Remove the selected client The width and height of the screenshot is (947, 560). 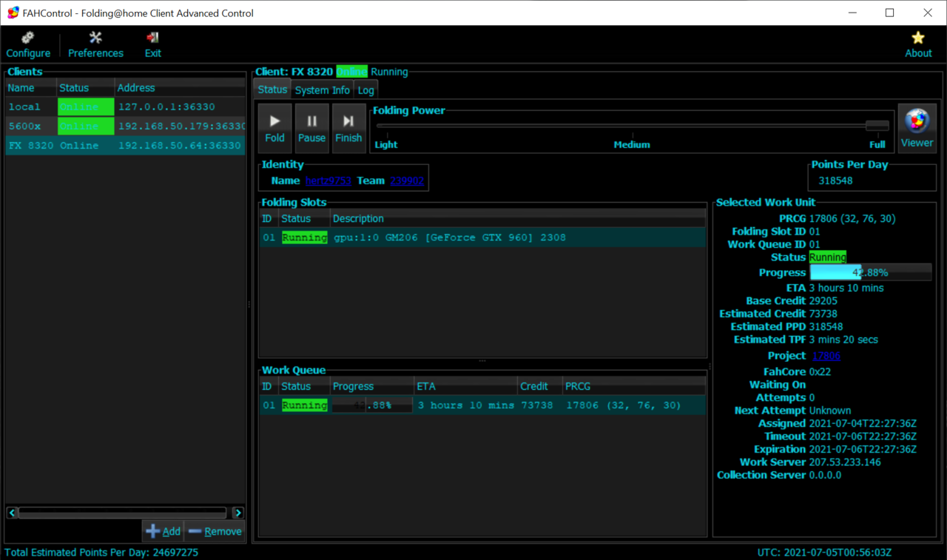(x=215, y=531)
